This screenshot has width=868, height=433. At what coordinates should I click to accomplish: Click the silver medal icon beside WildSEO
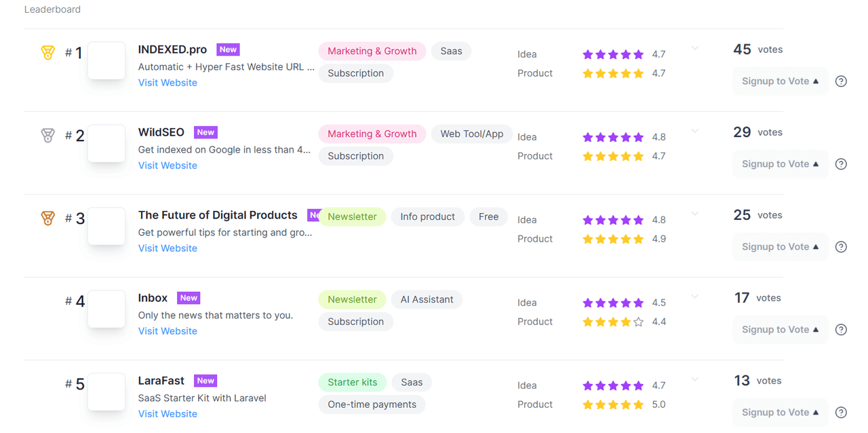(47, 135)
